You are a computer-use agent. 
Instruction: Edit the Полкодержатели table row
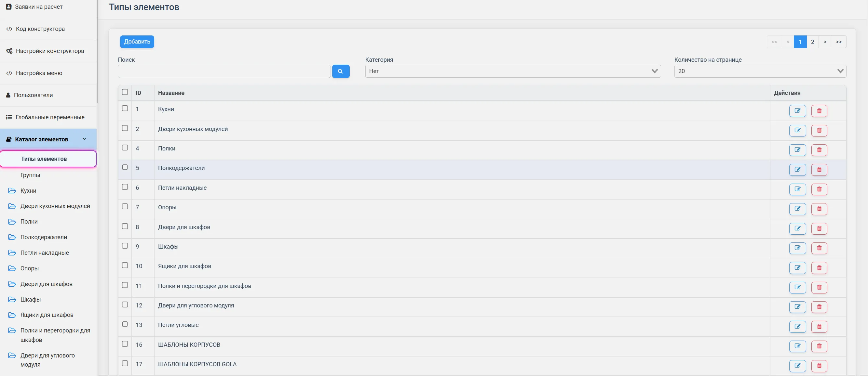click(x=797, y=170)
